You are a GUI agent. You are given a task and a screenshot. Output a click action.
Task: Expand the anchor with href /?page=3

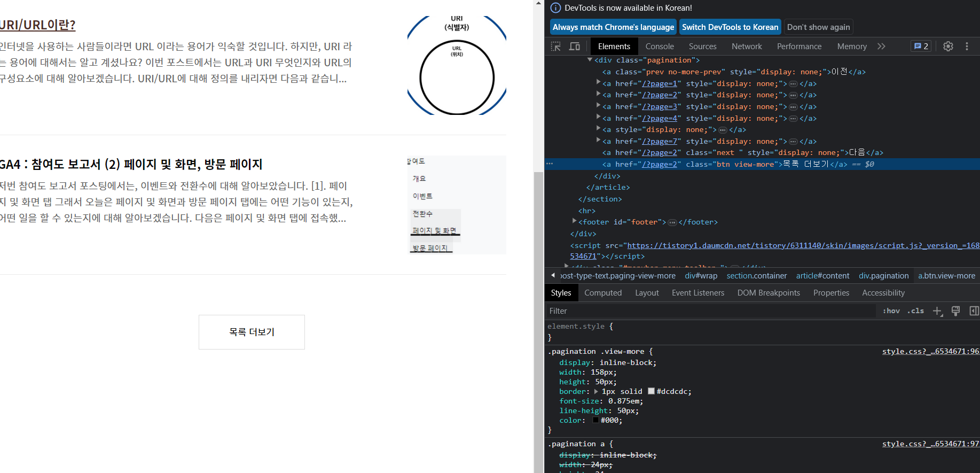click(599, 105)
